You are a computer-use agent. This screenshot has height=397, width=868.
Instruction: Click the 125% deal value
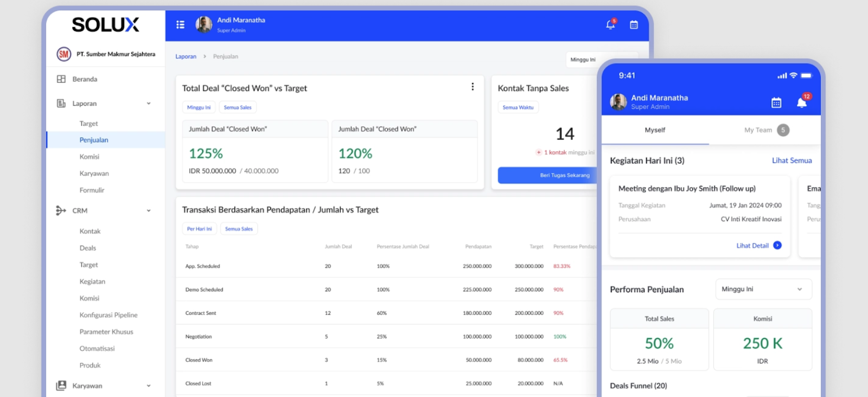(206, 153)
